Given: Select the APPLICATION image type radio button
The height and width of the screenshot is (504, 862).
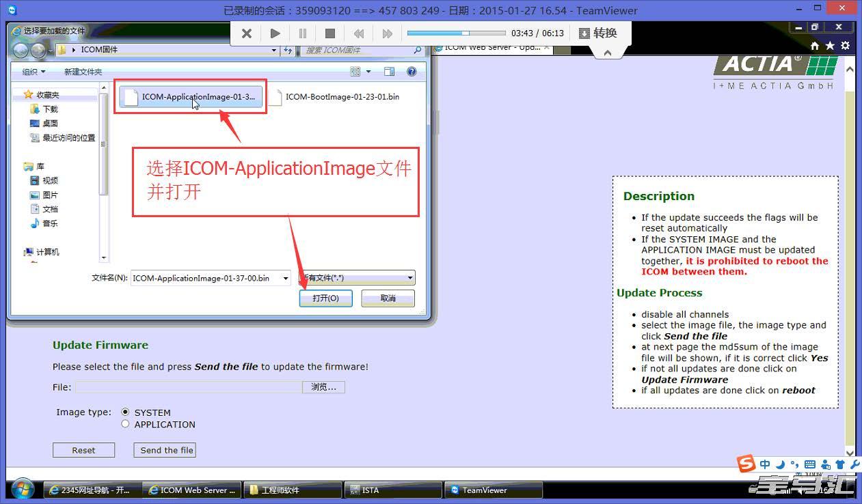Looking at the screenshot, I should coord(125,424).
